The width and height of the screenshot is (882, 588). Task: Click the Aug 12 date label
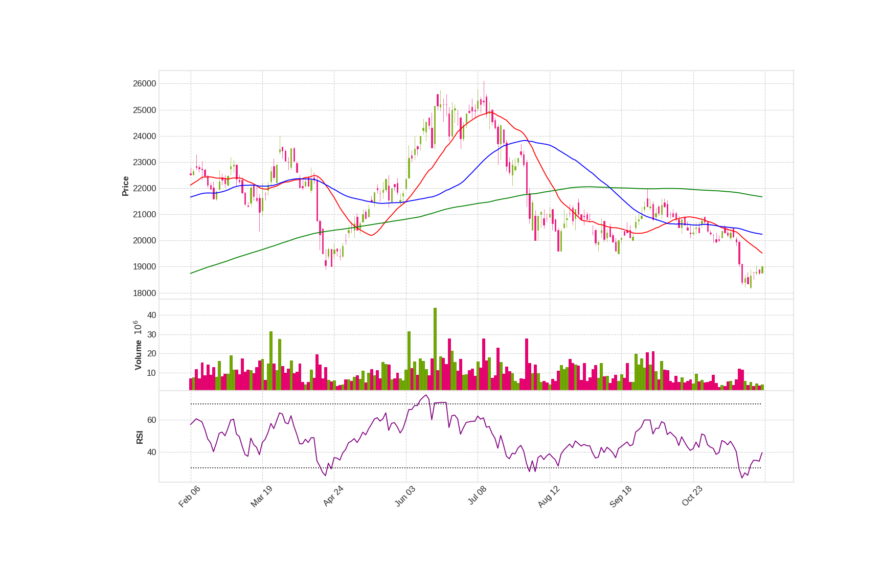549,496
